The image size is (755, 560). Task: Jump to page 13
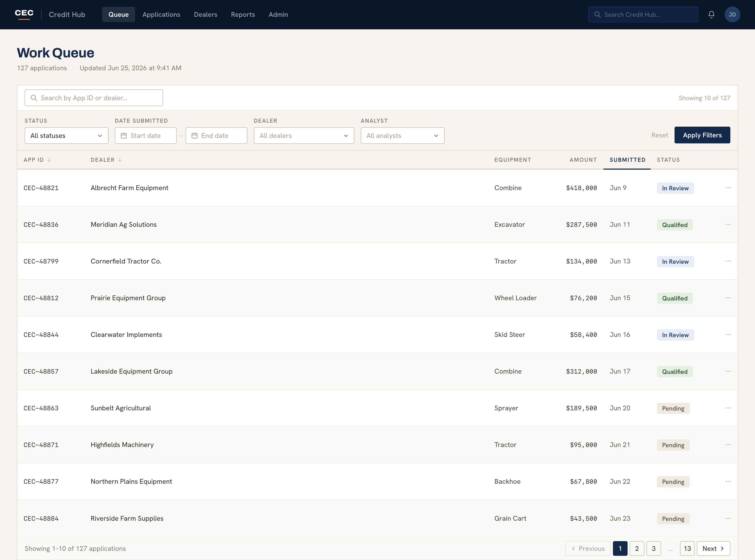(x=687, y=548)
